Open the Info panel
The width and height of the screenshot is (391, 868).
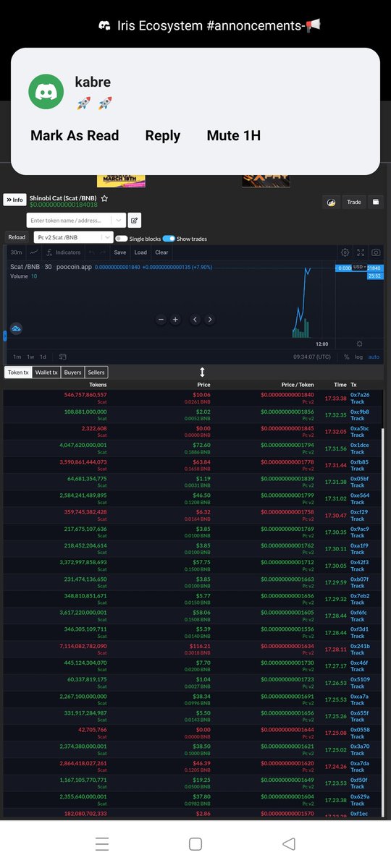pos(15,200)
